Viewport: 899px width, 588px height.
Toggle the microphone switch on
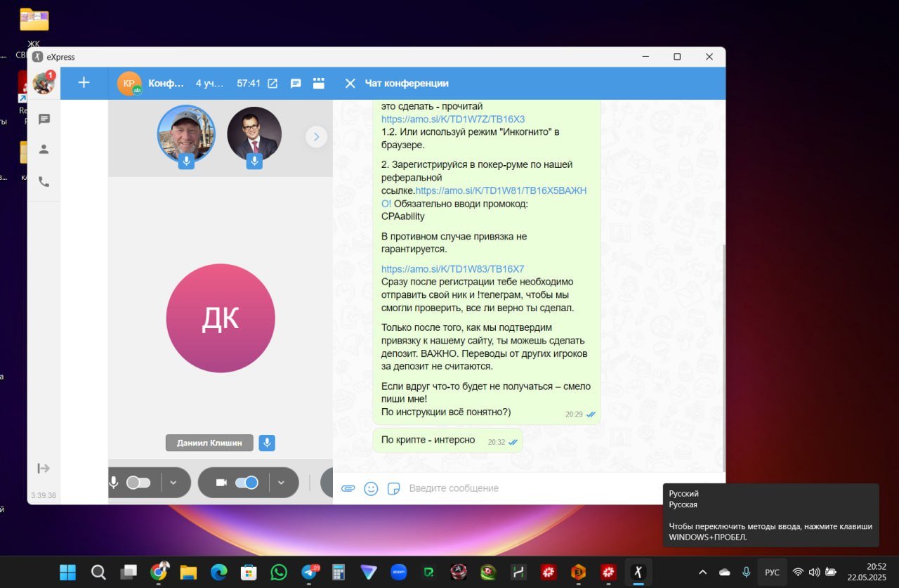tap(138, 483)
